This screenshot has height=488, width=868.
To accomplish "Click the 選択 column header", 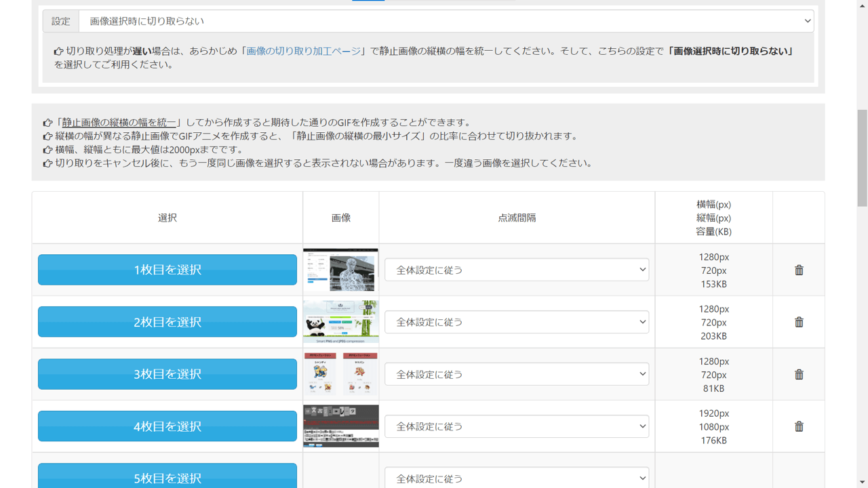I will pyautogui.click(x=167, y=218).
